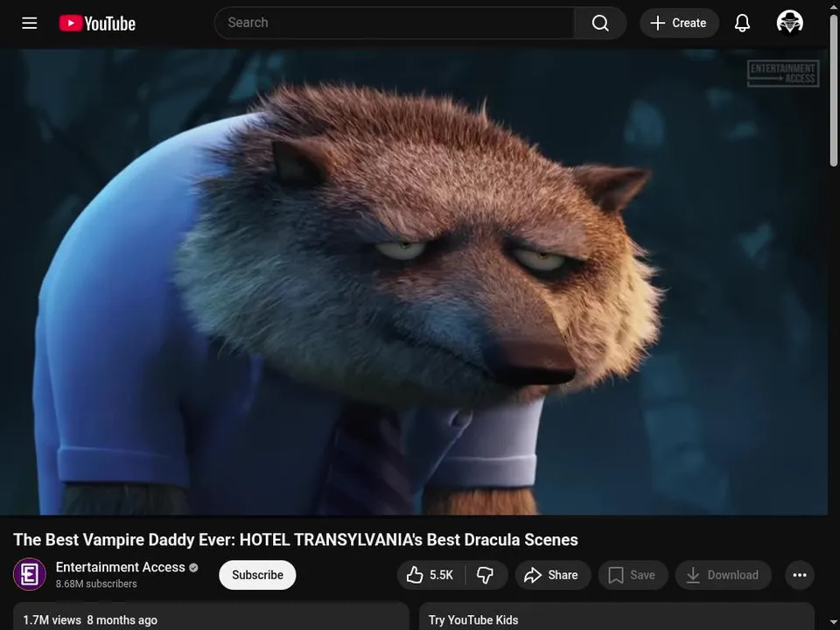Expand description showing 1.7M views
Image resolution: width=840 pixels, height=630 pixels.
coord(211,616)
